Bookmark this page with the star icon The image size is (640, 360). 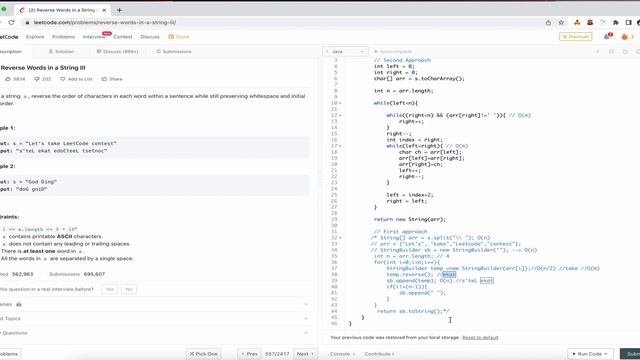(561, 22)
